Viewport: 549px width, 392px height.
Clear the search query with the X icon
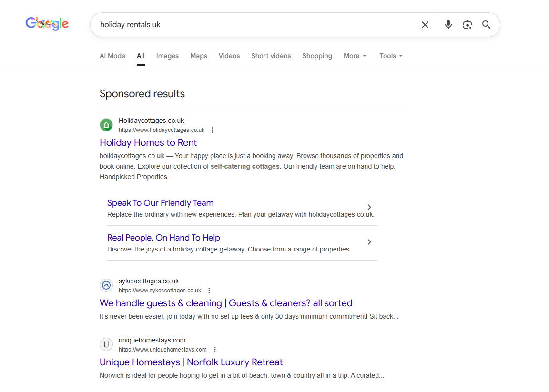click(425, 24)
